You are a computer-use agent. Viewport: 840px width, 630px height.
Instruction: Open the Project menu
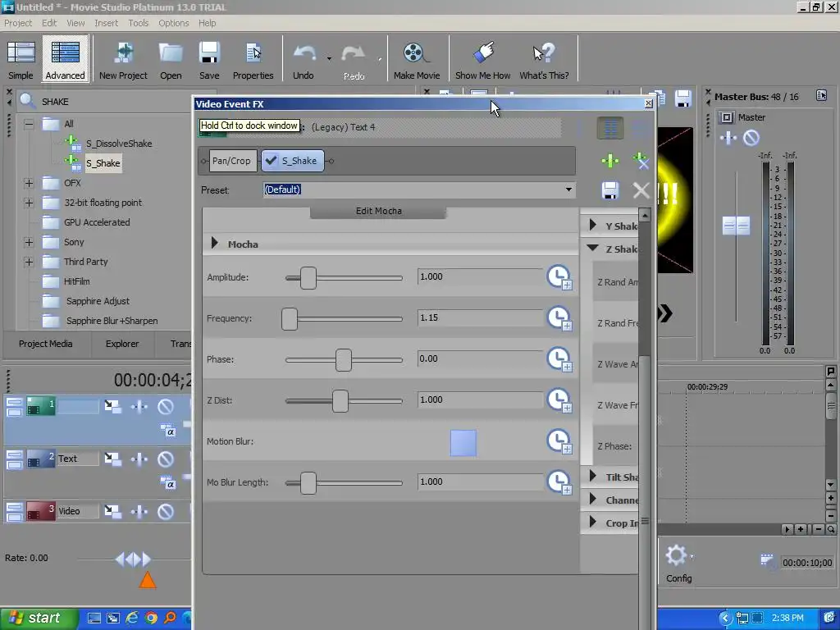coord(18,23)
